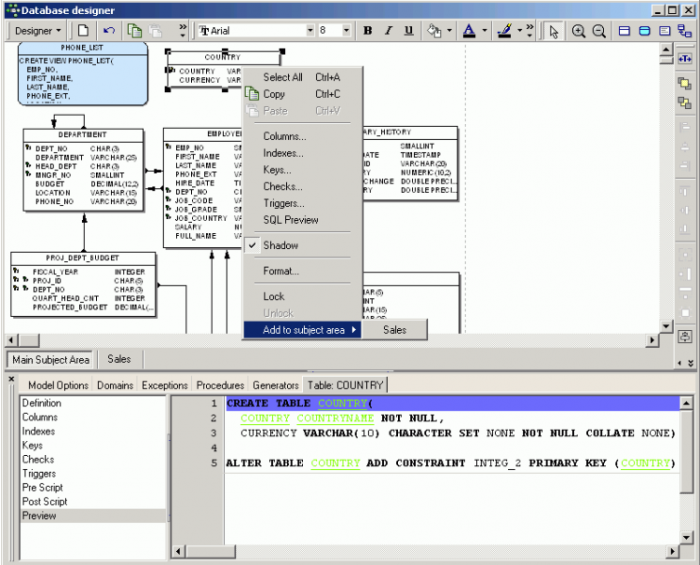Click the font color A icon
Image resolution: width=700 pixels, height=565 pixels.
click(x=469, y=30)
